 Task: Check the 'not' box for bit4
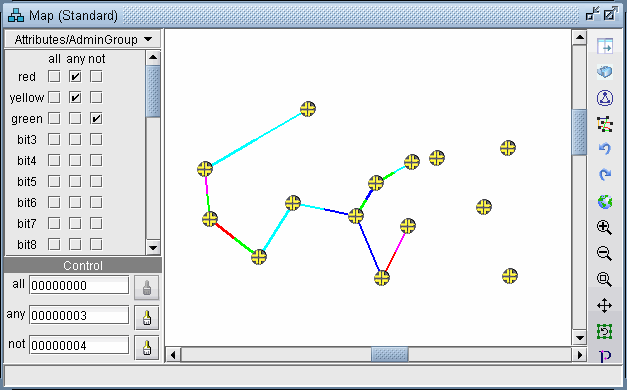pyautogui.click(x=96, y=160)
